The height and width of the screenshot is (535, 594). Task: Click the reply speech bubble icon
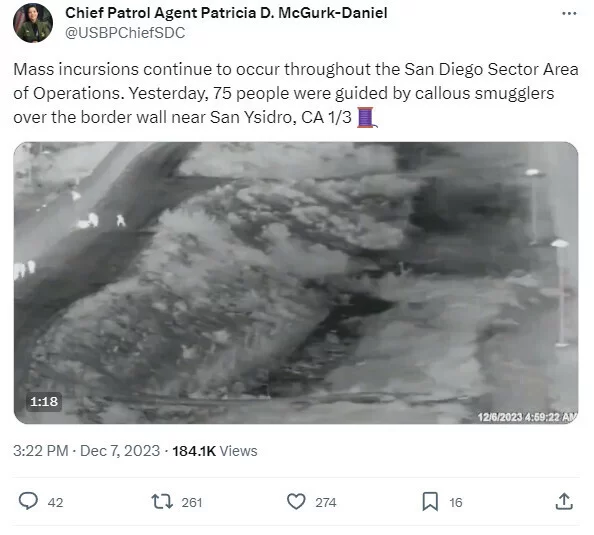(x=28, y=501)
